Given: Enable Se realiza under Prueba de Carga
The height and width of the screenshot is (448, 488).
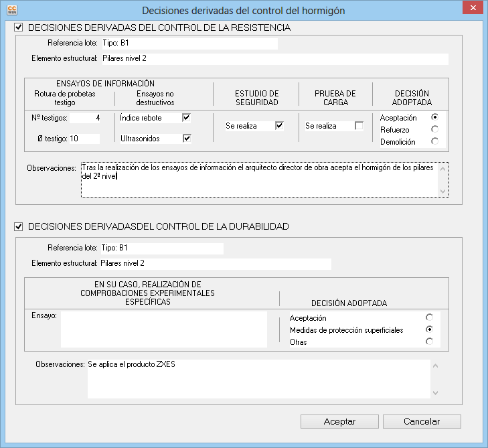Looking at the screenshot, I should tap(359, 126).
